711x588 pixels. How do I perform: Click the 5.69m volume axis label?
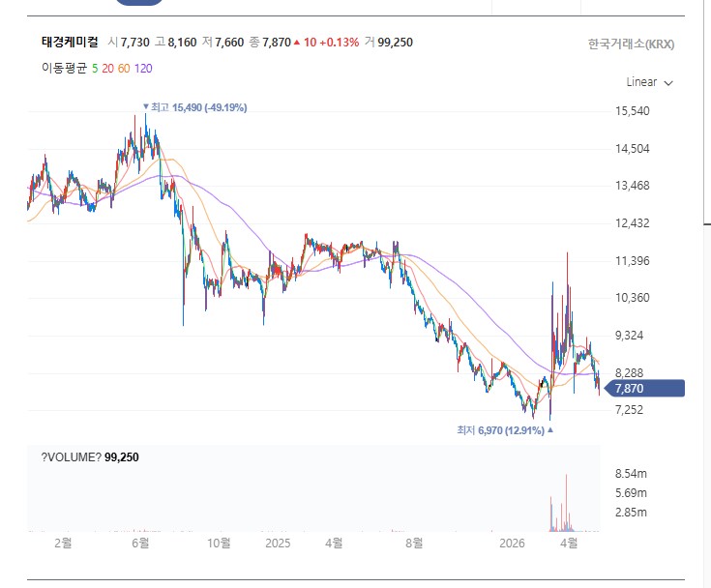pos(631,493)
